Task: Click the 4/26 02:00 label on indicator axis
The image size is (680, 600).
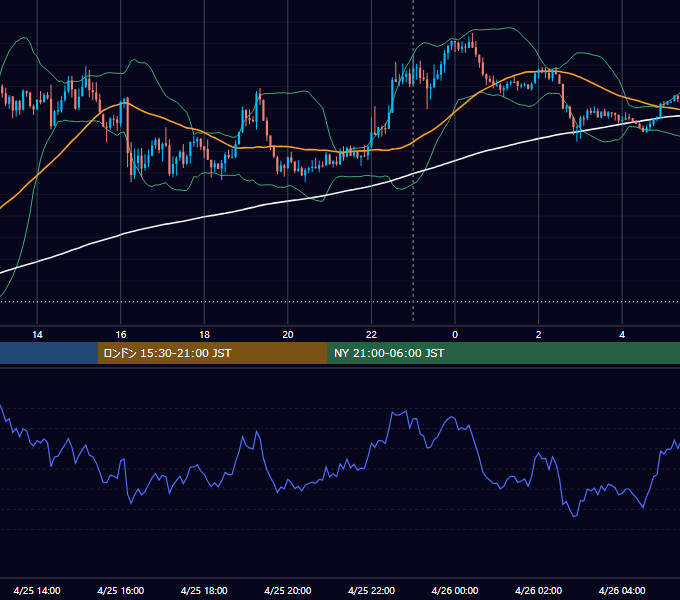Action: tap(539, 590)
